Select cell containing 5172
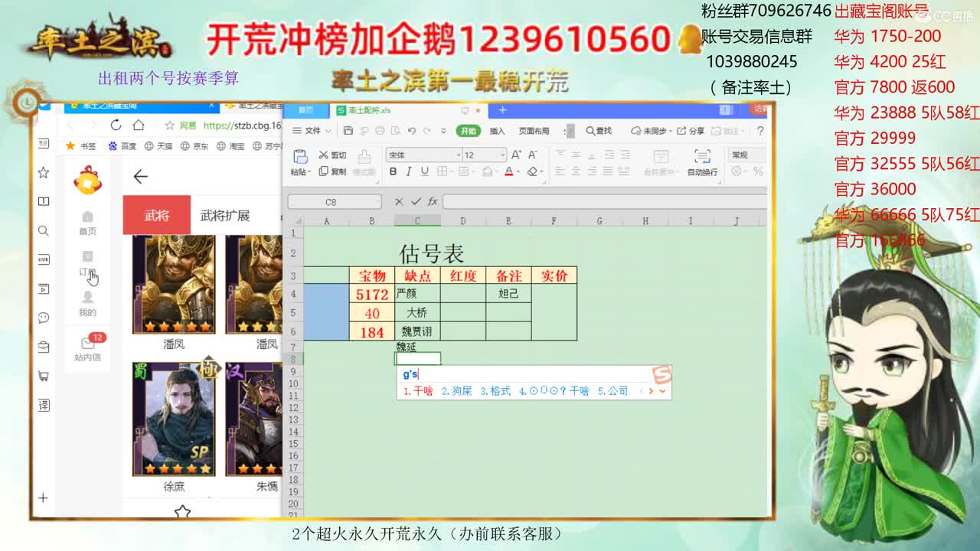980x551 pixels. point(372,294)
